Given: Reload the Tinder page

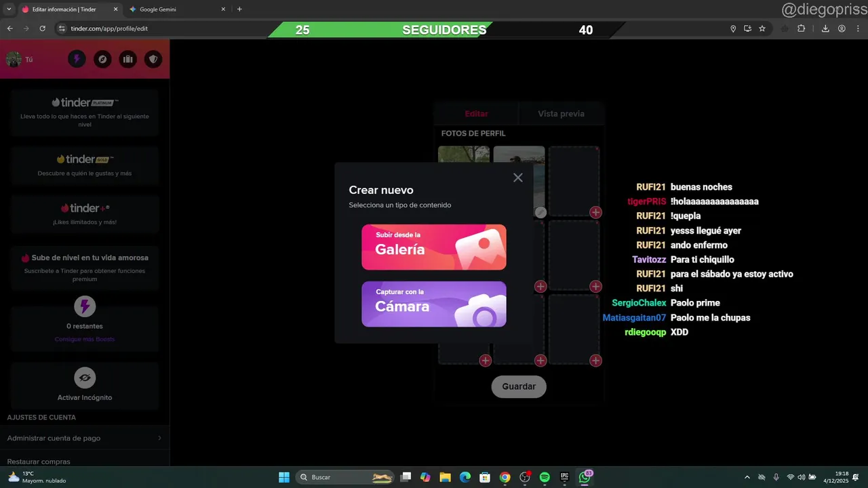Looking at the screenshot, I should [x=42, y=28].
